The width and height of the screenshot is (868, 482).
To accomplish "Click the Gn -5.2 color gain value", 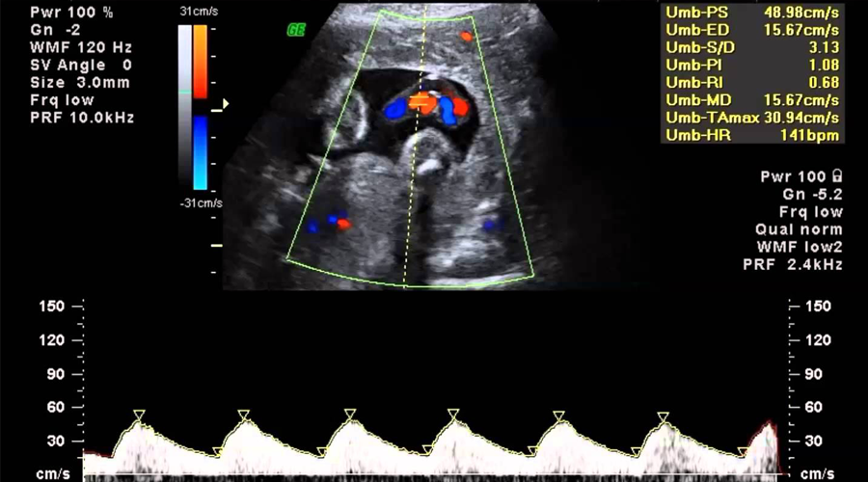I will coord(813,194).
